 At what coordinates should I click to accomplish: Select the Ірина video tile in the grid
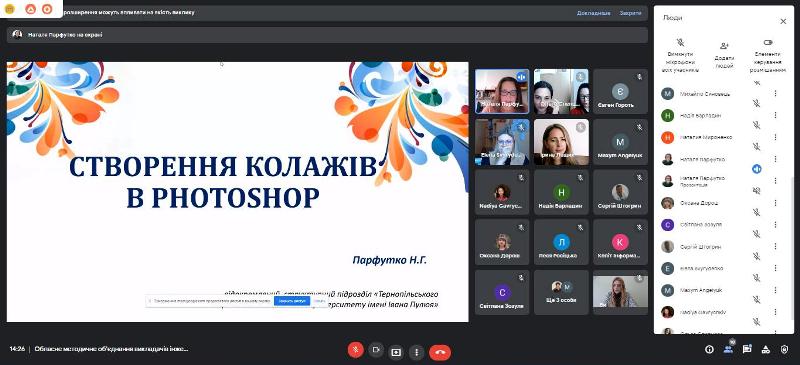[561, 142]
